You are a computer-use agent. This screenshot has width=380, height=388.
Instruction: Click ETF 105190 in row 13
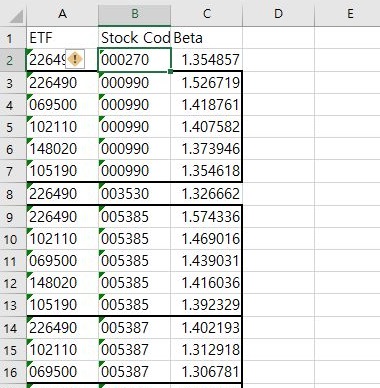pyautogui.click(x=62, y=305)
